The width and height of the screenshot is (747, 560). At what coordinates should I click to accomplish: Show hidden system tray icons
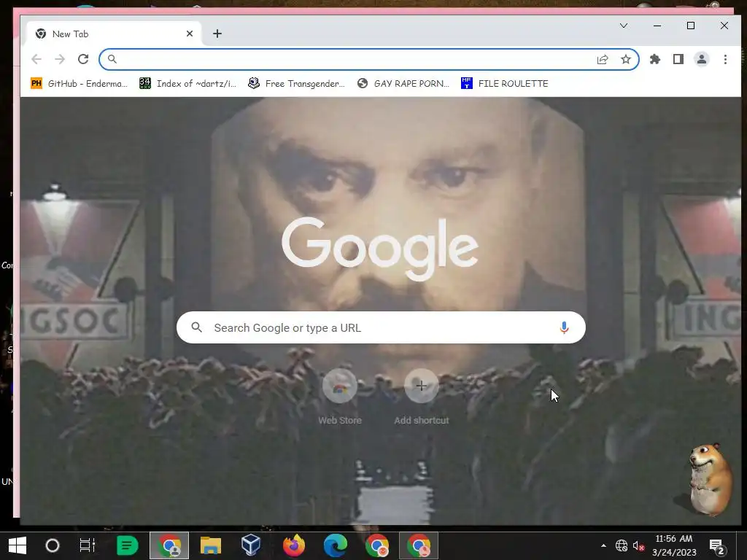603,545
